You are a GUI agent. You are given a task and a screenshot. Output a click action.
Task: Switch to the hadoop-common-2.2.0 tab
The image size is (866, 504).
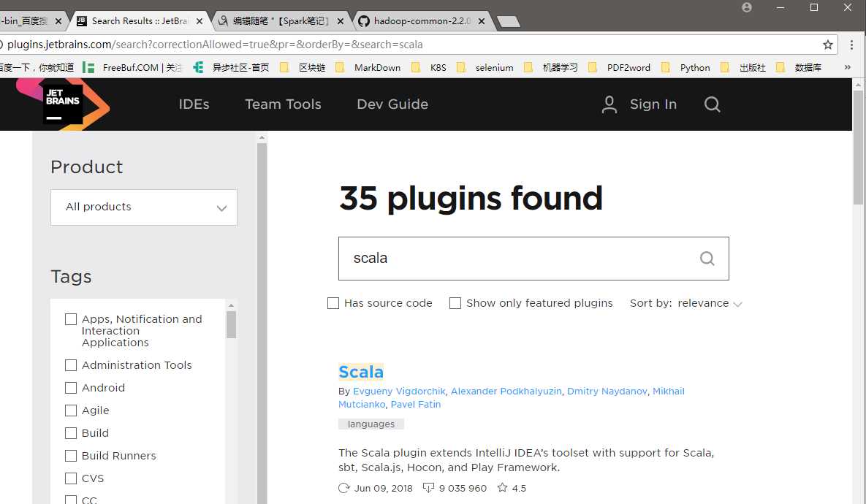[x=422, y=21]
